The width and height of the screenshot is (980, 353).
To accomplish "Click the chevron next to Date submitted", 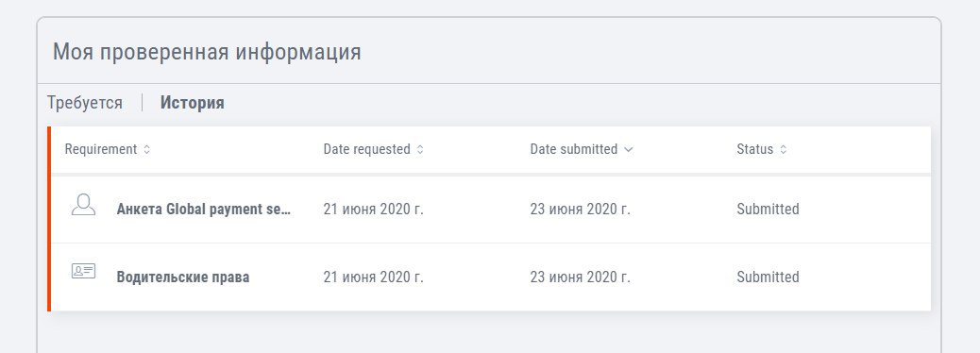I will point(628,150).
